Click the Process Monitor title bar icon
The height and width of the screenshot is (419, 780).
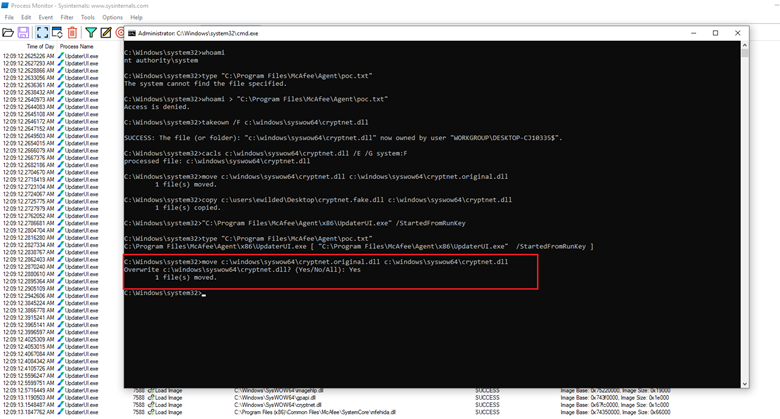pyautogui.click(x=7, y=5)
